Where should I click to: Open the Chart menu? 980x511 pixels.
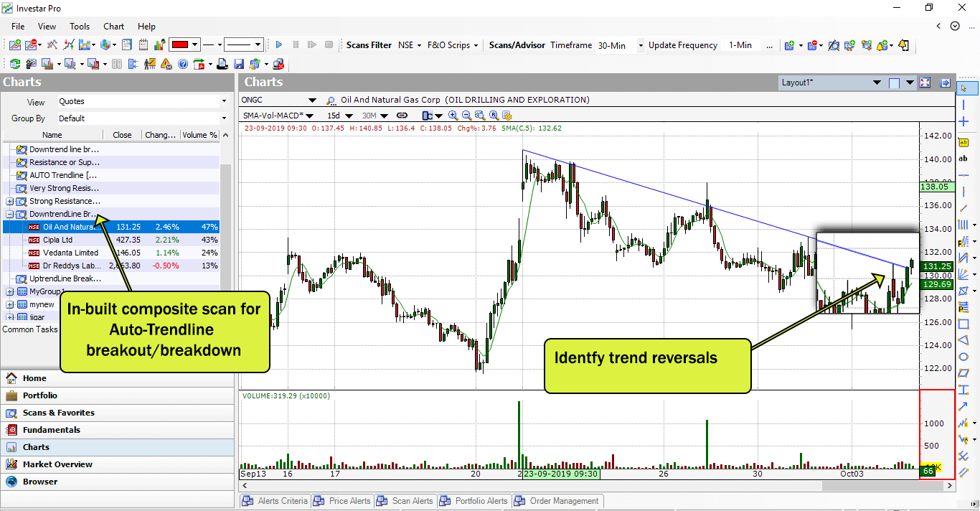point(113,27)
